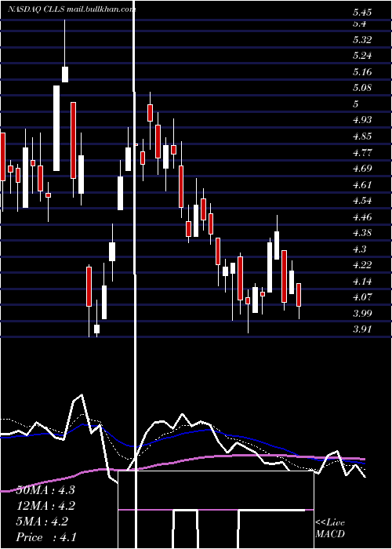This screenshot has height=549, width=392.
Task: Click the 5.32 price axis label
Action: (x=362, y=39)
